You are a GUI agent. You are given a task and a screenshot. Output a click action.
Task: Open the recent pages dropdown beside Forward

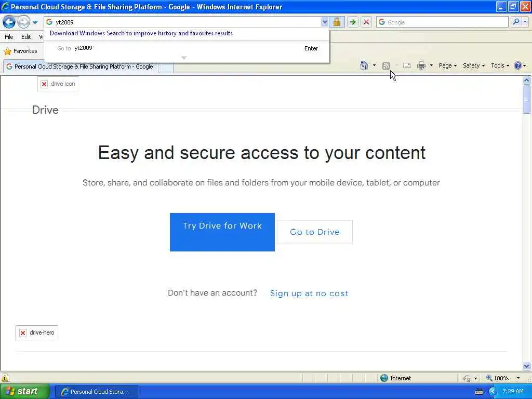pos(35,22)
